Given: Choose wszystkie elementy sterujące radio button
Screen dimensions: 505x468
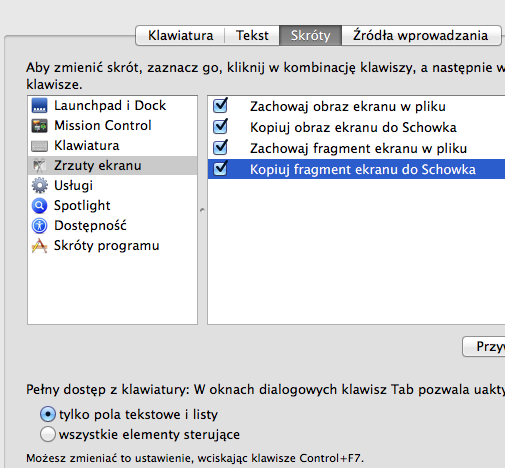Looking at the screenshot, I should (48, 434).
